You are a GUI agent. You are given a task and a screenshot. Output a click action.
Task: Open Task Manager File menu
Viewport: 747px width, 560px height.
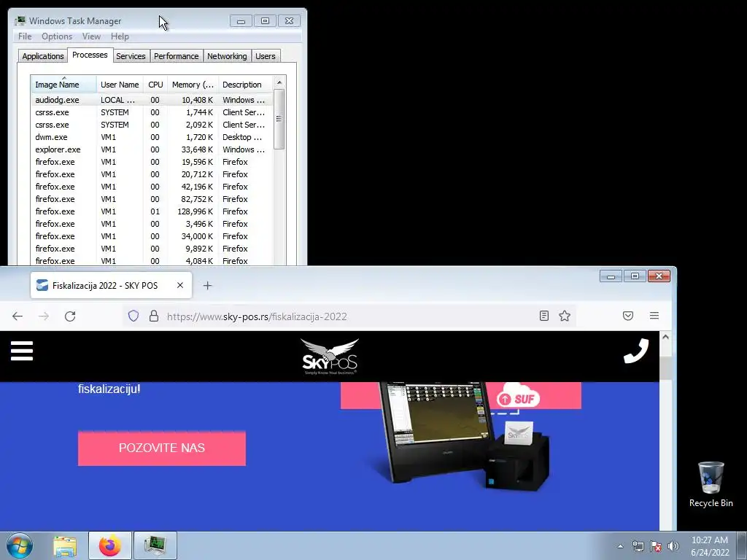[25, 36]
